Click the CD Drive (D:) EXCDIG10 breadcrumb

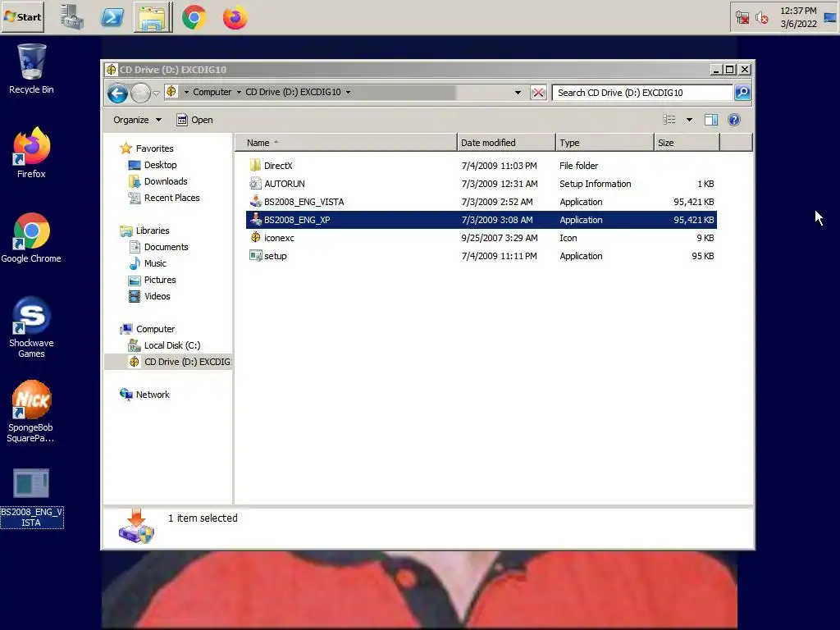coord(293,92)
